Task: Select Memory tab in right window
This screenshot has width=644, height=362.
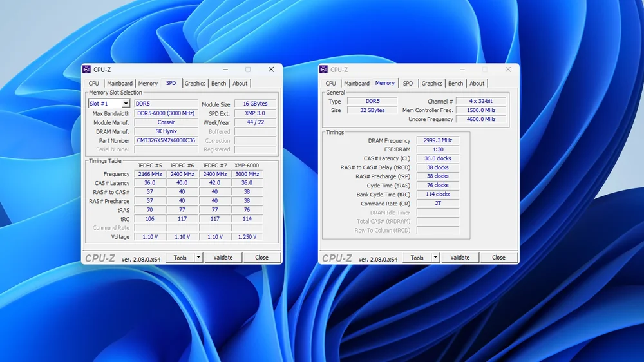Action: 385,83
